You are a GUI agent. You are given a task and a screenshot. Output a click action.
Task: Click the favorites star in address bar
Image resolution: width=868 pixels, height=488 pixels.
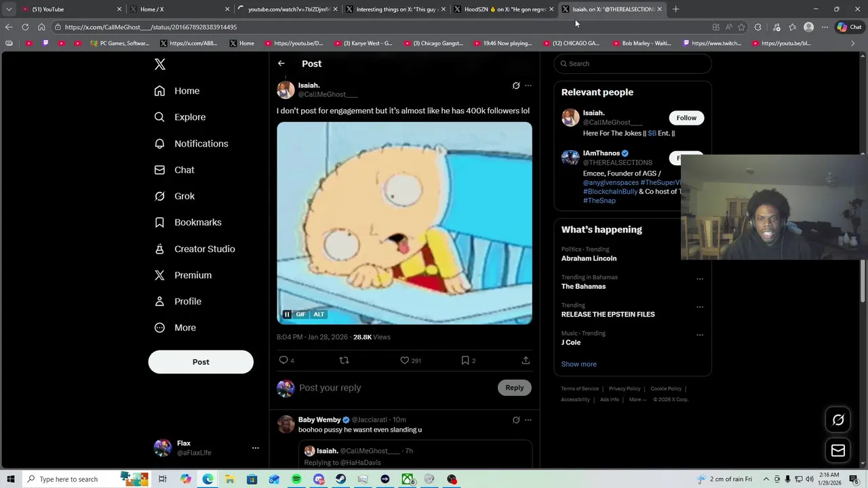pos(741,27)
